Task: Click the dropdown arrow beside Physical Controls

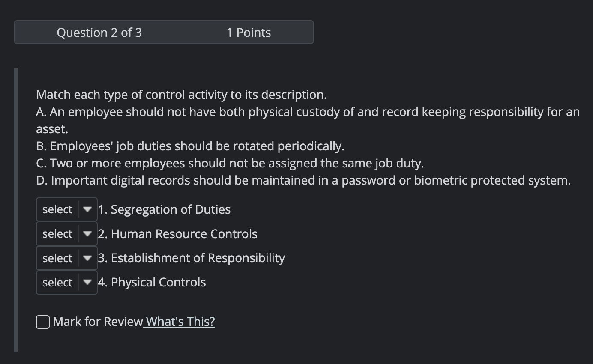Action: (87, 282)
